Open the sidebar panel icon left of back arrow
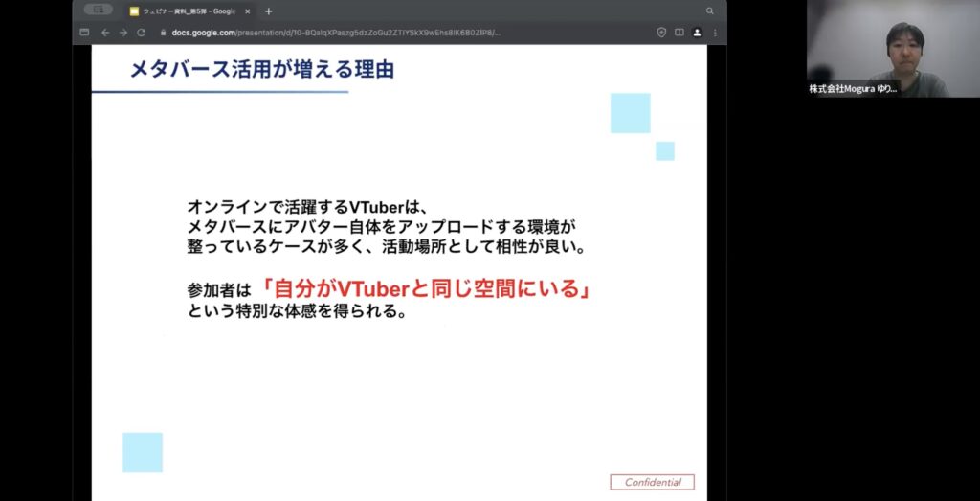 85,33
